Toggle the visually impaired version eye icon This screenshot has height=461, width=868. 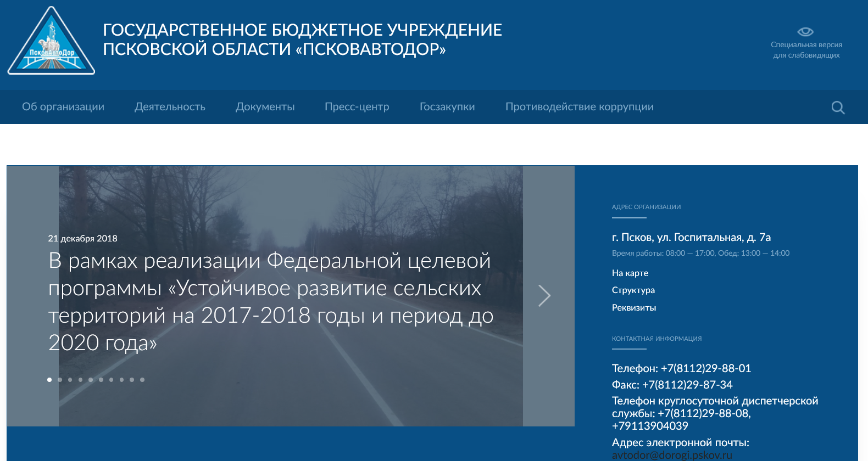click(805, 32)
